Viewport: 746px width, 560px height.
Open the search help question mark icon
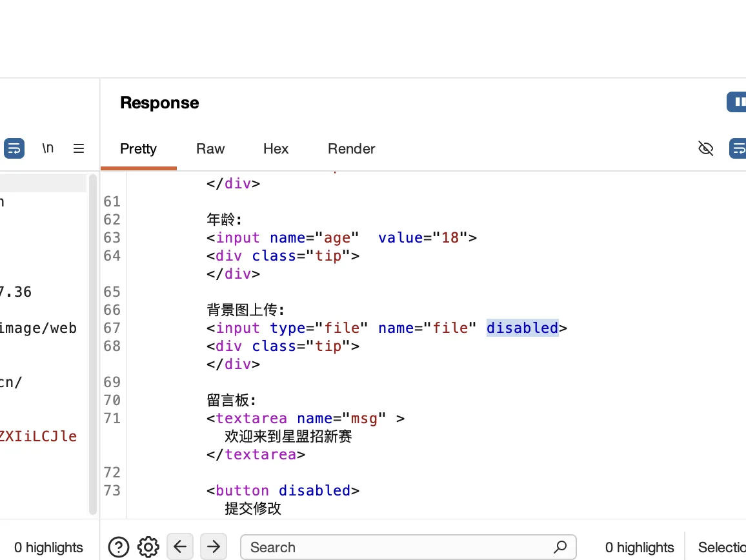click(x=119, y=547)
